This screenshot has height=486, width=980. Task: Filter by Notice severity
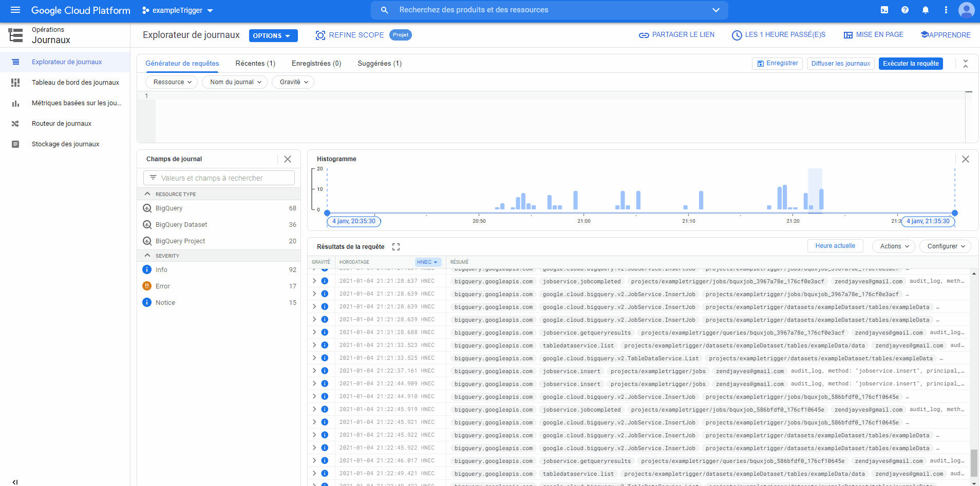(x=219, y=303)
